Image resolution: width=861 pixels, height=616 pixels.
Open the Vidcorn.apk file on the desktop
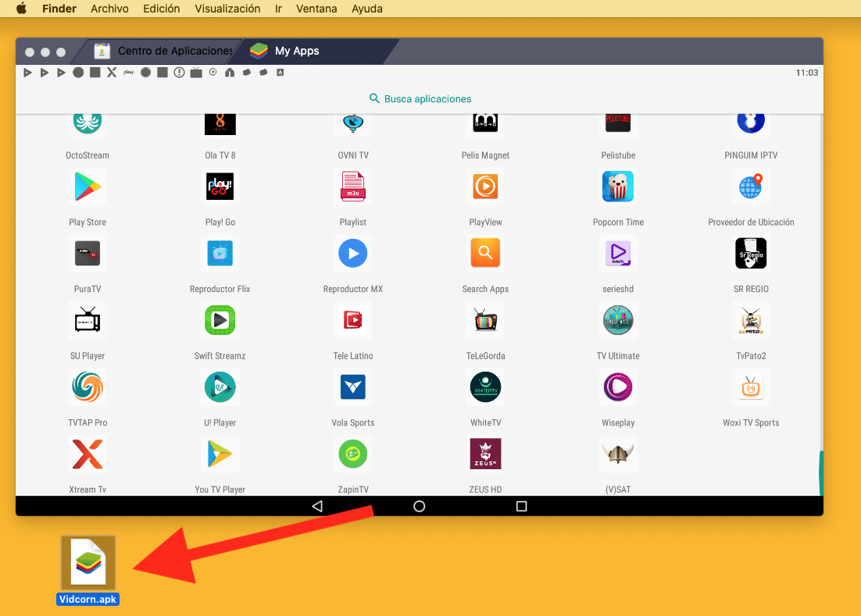click(88, 561)
